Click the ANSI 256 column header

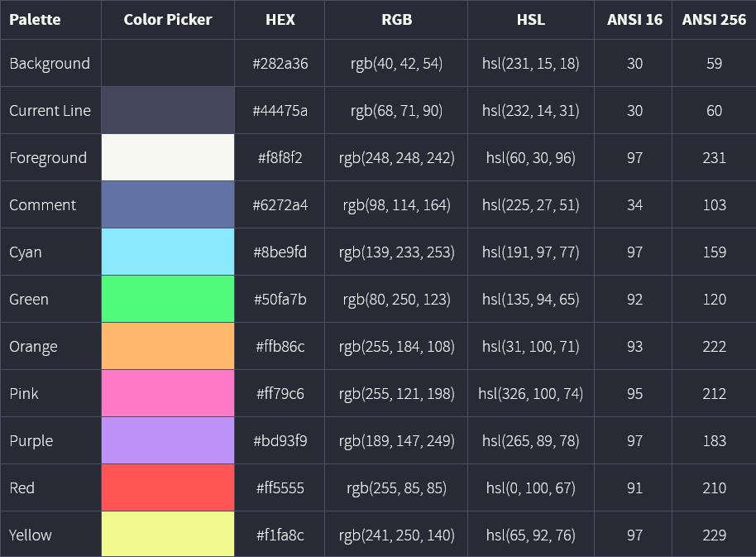pyautogui.click(x=714, y=19)
